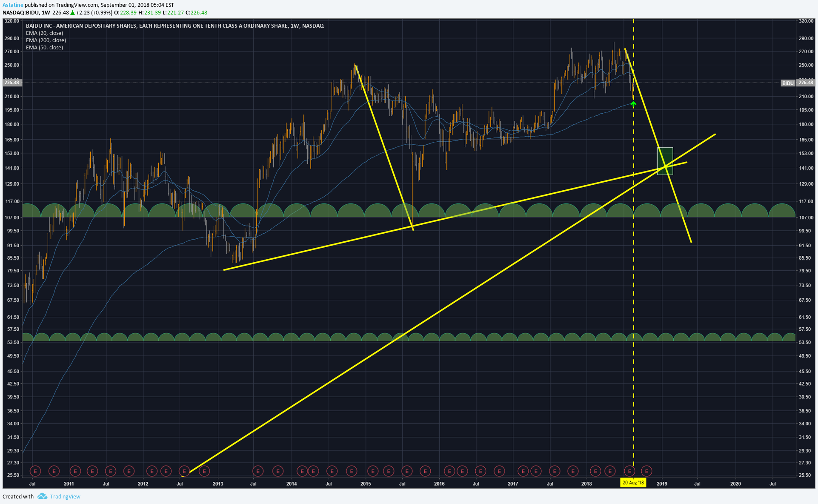The width and height of the screenshot is (818, 504).
Task: Click the 107.00 label on the right price axis
Action: pyautogui.click(x=806, y=218)
